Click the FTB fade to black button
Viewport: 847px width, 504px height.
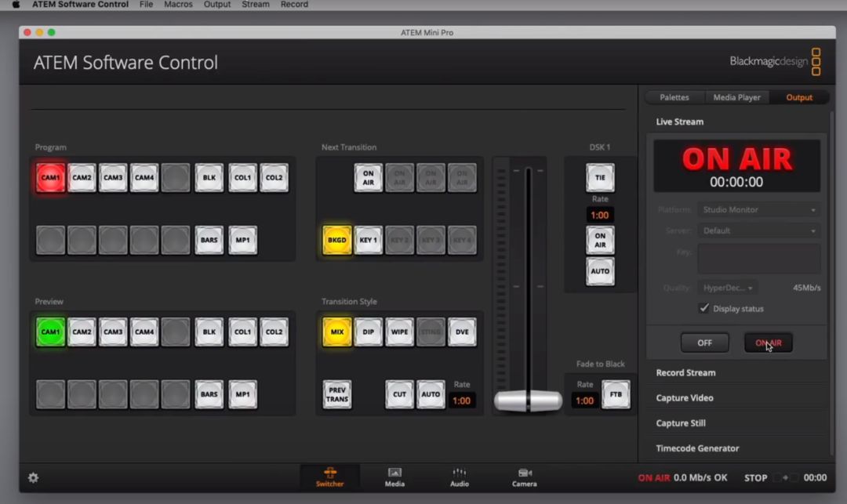pos(616,394)
